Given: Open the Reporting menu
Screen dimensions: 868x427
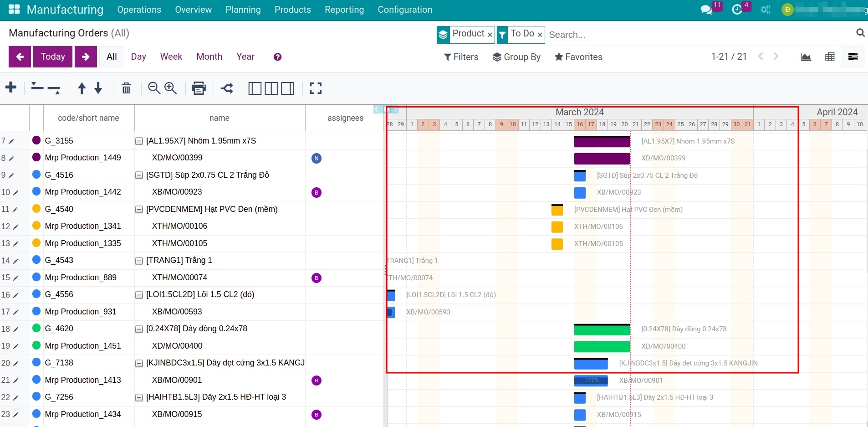Looking at the screenshot, I should [344, 9].
